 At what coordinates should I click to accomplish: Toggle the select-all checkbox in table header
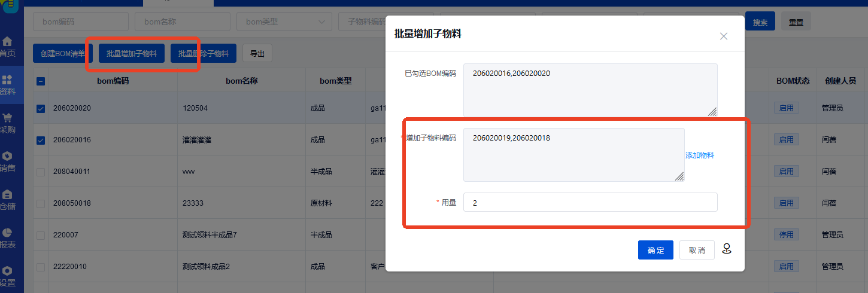pyautogui.click(x=41, y=81)
